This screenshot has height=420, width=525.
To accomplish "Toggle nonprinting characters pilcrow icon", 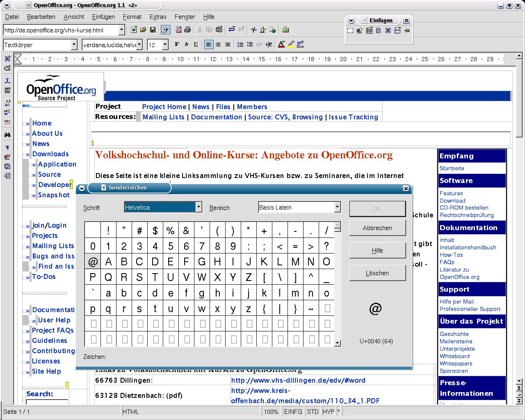I will click(7, 147).
